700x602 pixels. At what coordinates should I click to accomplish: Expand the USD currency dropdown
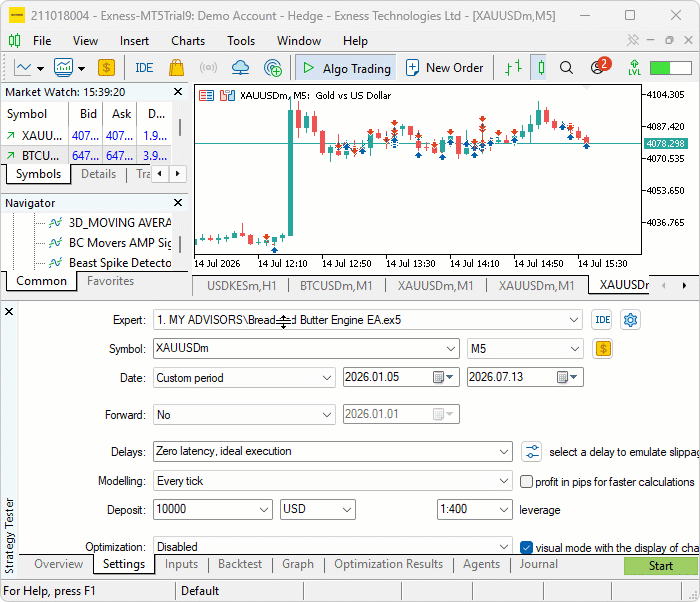[347, 510]
